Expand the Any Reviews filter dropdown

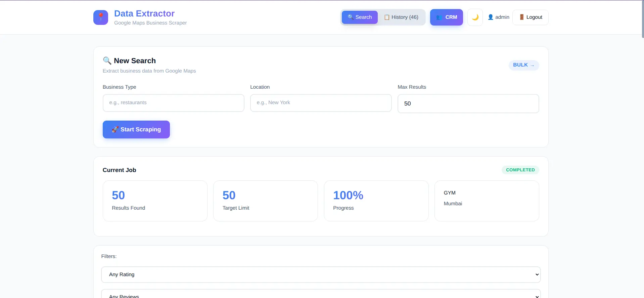321,295
